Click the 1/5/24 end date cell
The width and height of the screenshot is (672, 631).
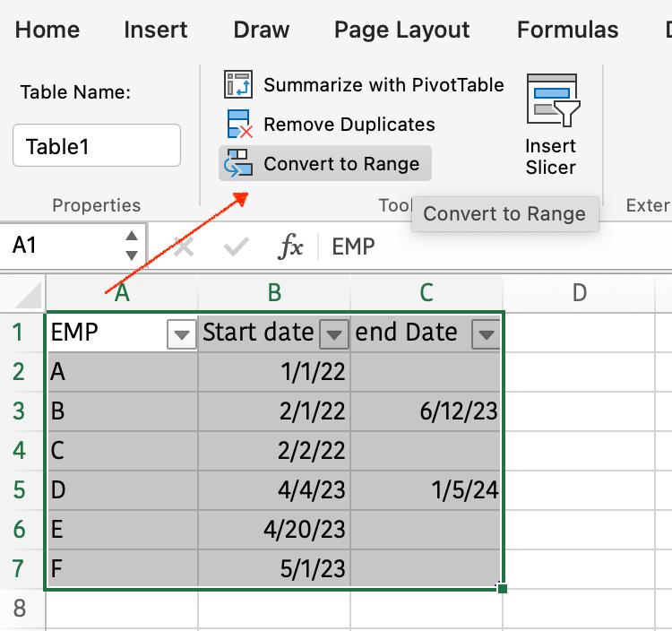coord(426,490)
